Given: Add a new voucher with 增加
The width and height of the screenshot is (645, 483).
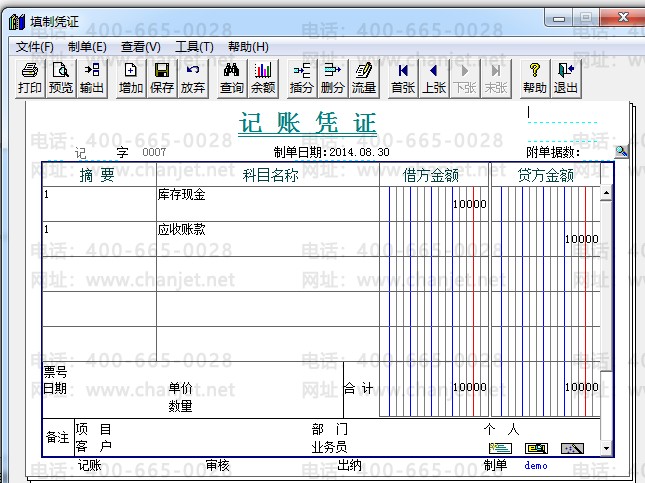Looking at the screenshot, I should click(131, 77).
